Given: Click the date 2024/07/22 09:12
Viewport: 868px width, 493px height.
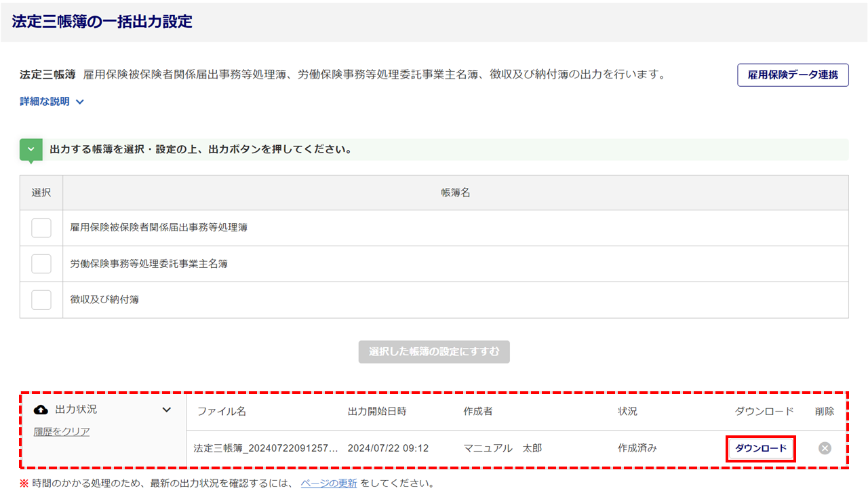Looking at the screenshot, I should (x=388, y=448).
